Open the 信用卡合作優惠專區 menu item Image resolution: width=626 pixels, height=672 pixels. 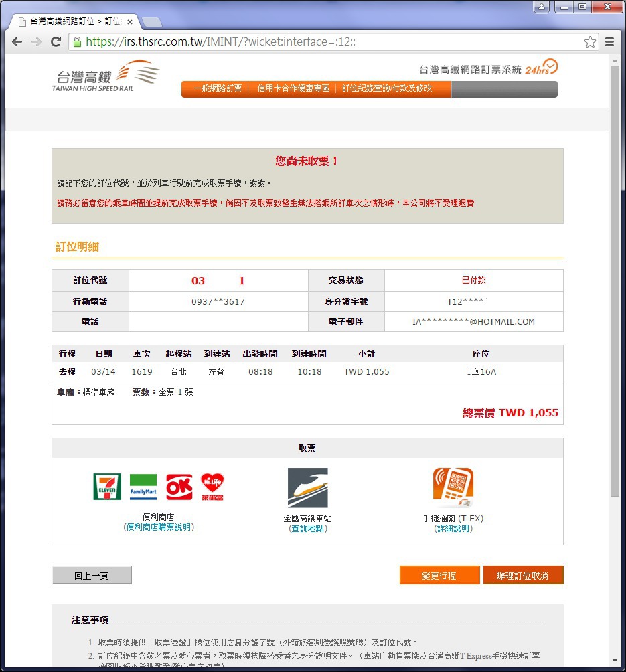click(x=293, y=88)
